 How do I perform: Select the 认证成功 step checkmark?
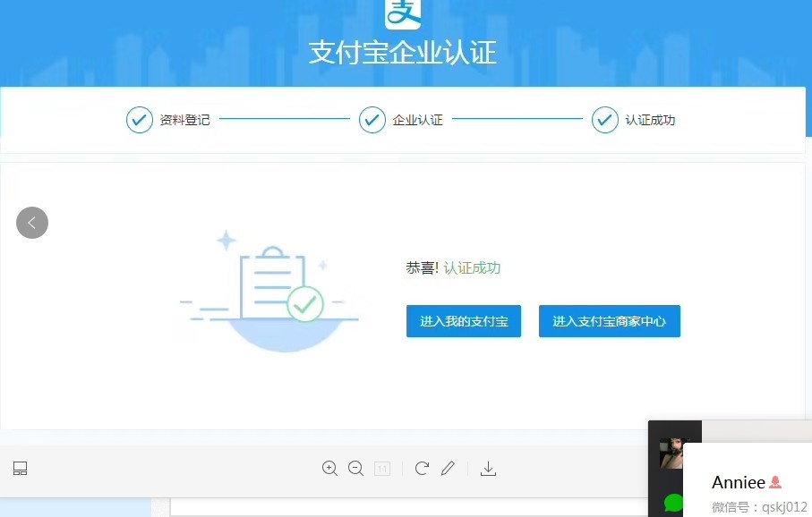click(x=605, y=120)
